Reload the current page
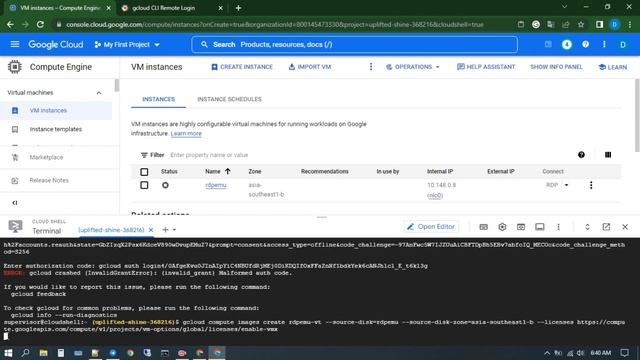 tap(40, 24)
